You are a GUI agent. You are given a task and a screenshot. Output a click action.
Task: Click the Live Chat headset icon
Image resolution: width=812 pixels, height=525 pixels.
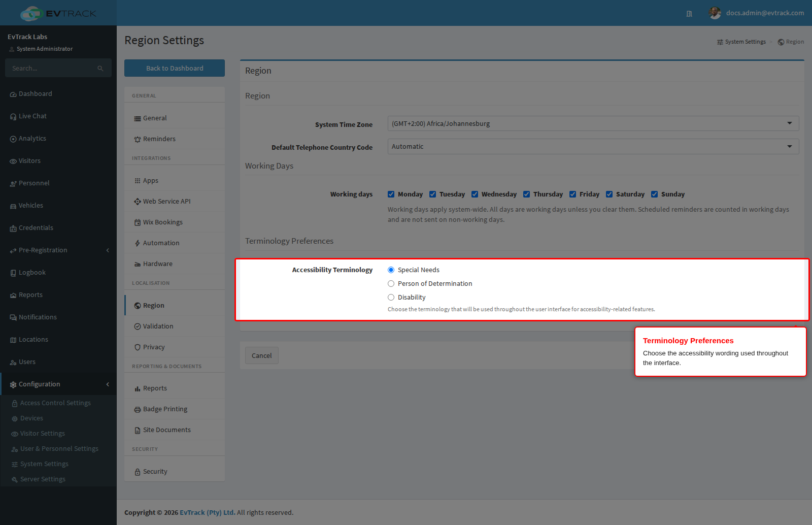(13, 117)
